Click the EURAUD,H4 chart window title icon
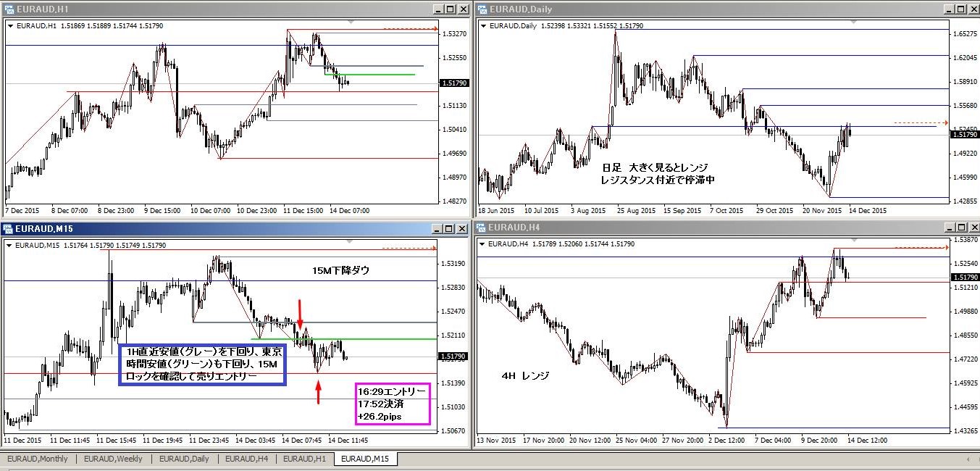Screen dimensions: 980x471 click(x=481, y=228)
